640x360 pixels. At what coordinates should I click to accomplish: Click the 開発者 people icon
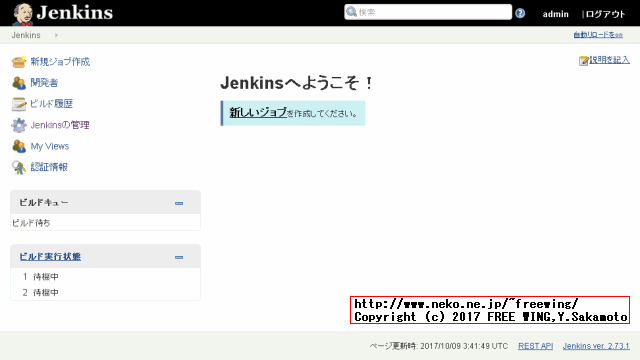point(19,83)
